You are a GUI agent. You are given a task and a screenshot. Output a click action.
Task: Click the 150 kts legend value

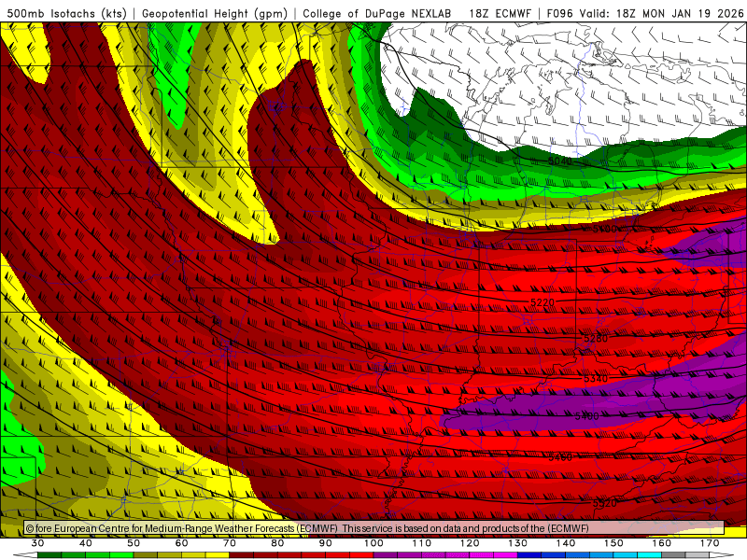click(x=613, y=543)
